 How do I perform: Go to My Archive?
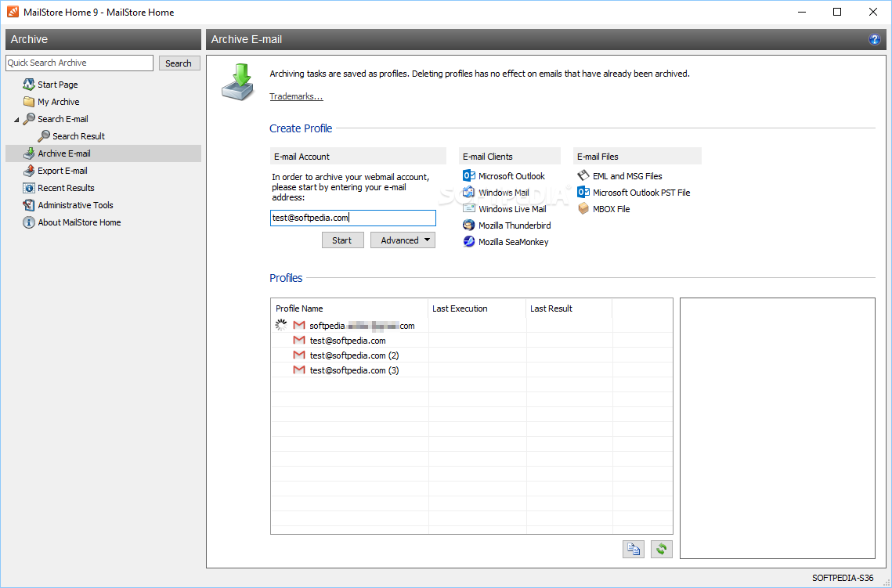(x=58, y=102)
